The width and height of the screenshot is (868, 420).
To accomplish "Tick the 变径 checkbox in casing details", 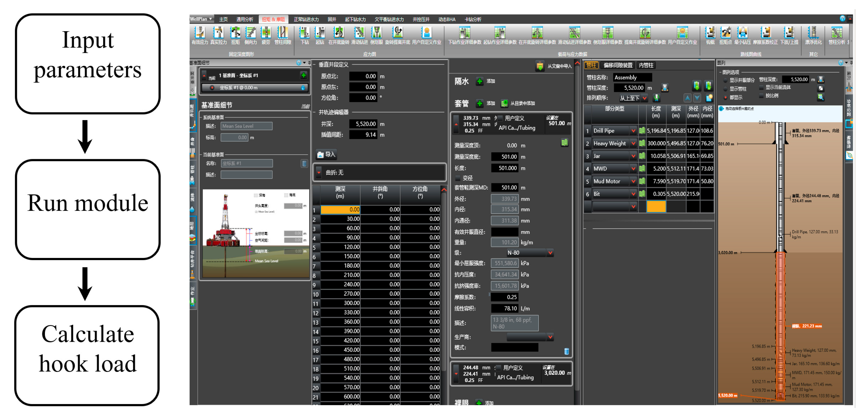I will (x=458, y=178).
